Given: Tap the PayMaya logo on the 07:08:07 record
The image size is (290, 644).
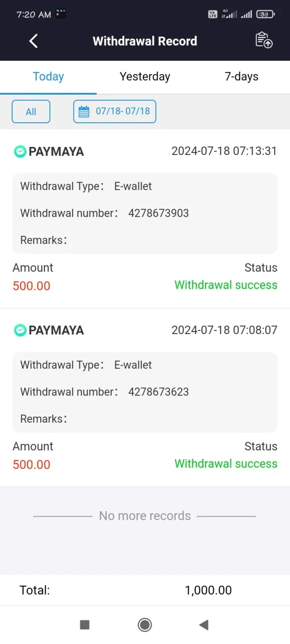Looking at the screenshot, I should 20,330.
